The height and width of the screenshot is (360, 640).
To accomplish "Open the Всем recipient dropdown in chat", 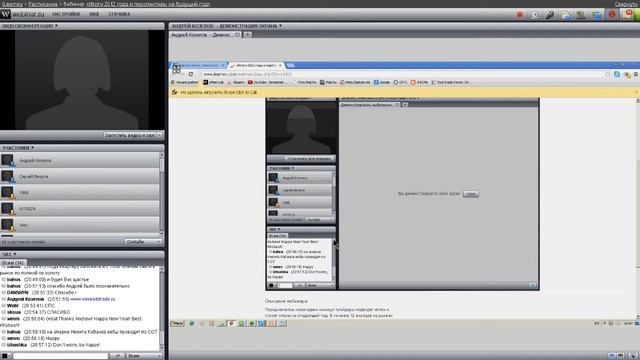I will pos(144,356).
